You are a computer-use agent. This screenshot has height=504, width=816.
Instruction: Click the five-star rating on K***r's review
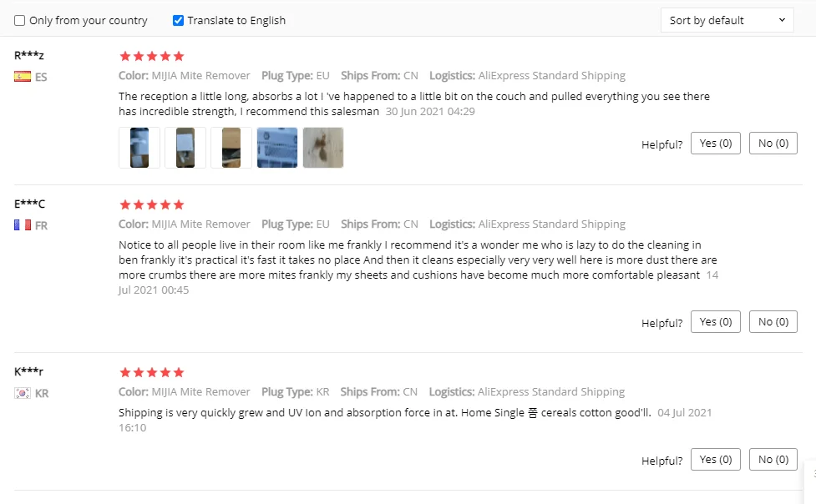[x=151, y=373]
